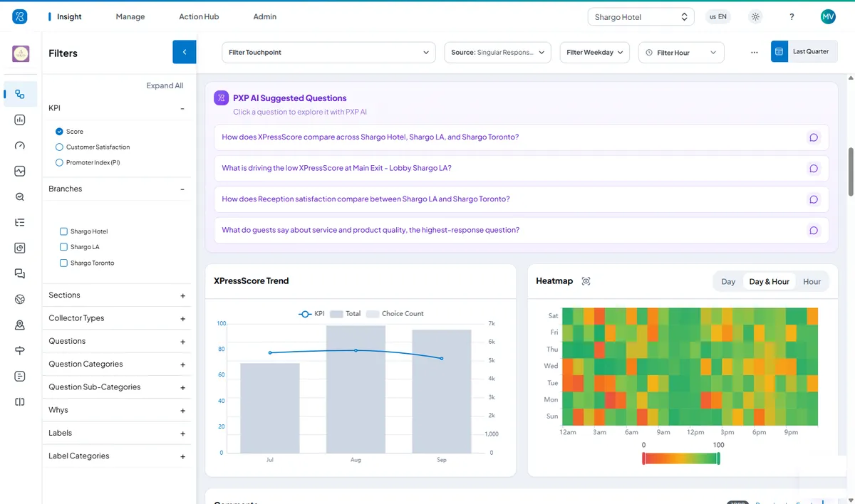Open the Filter Weekday dropdown
The height and width of the screenshot is (504, 855).
pos(595,52)
